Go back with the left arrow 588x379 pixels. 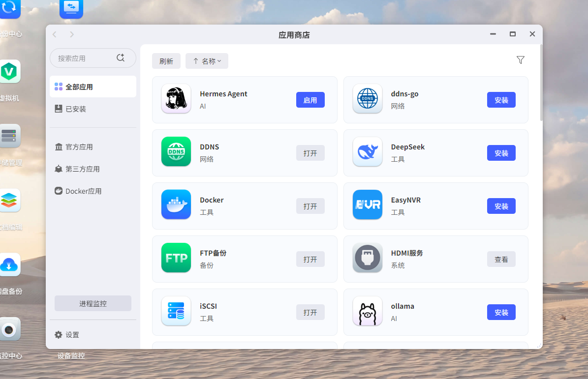click(55, 34)
